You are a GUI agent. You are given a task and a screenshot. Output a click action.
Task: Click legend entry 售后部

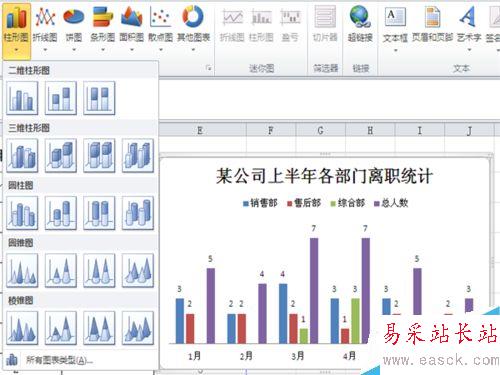(x=304, y=203)
